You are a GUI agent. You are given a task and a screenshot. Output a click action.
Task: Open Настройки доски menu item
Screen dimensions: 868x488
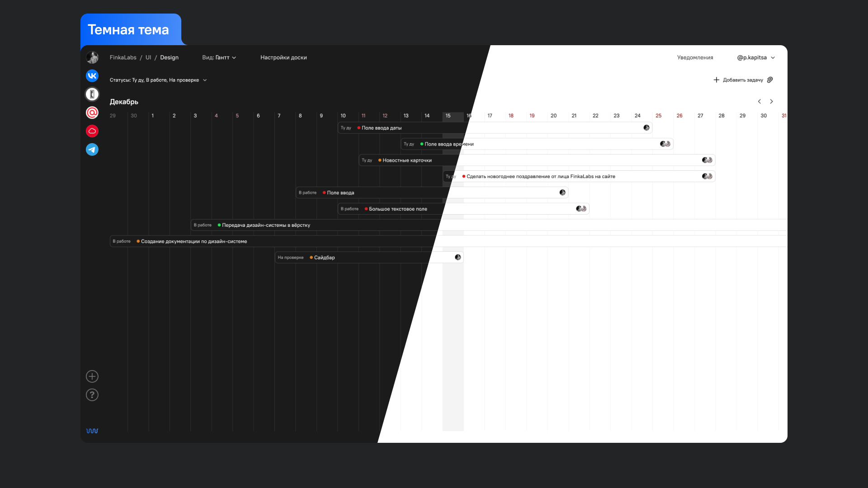point(283,57)
